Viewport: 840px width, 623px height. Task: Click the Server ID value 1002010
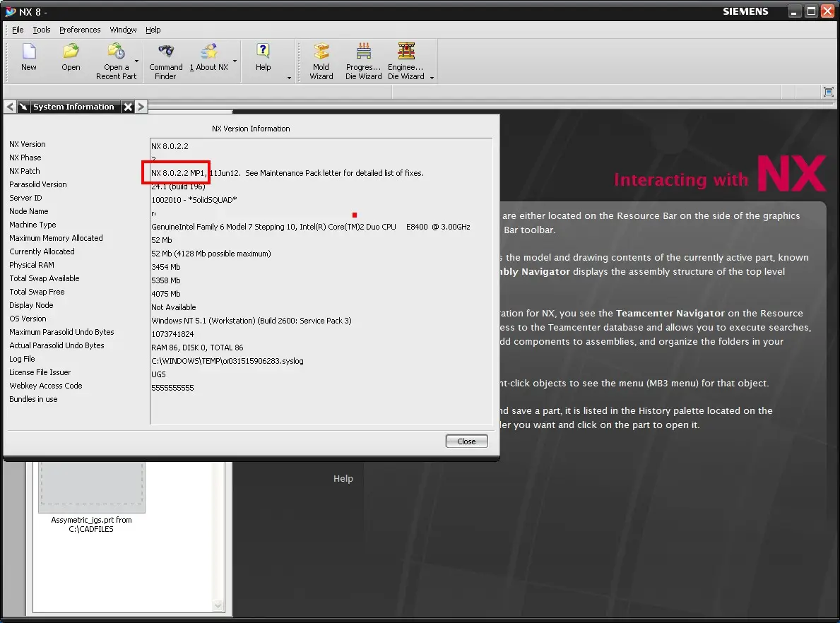click(194, 200)
